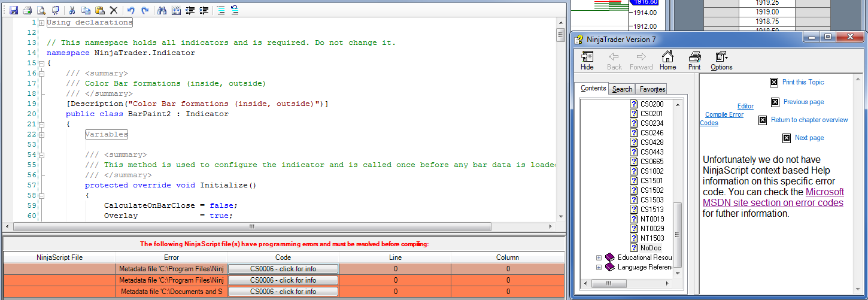The height and width of the screenshot is (300, 868).
Task: Compile the script via toolbar icon
Action: pyautogui.click(x=55, y=10)
